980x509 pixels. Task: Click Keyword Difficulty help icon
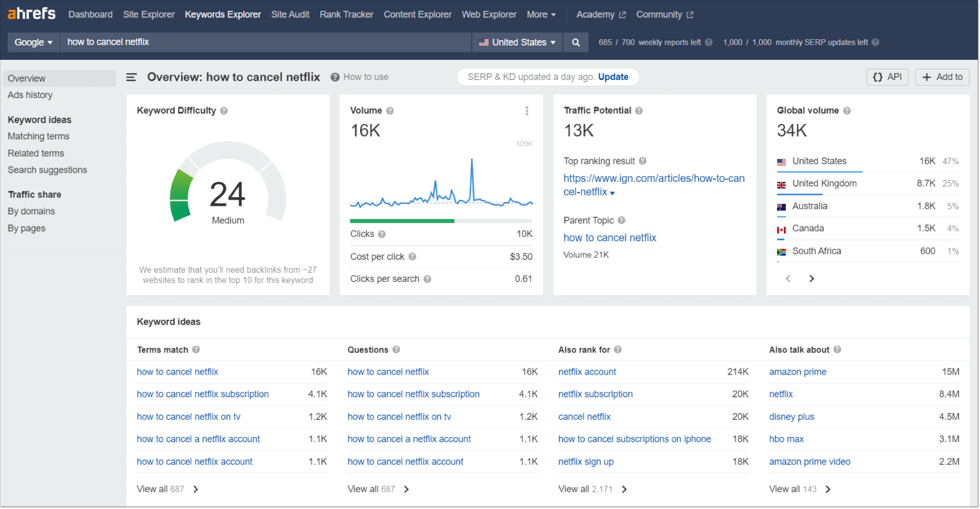coord(224,111)
